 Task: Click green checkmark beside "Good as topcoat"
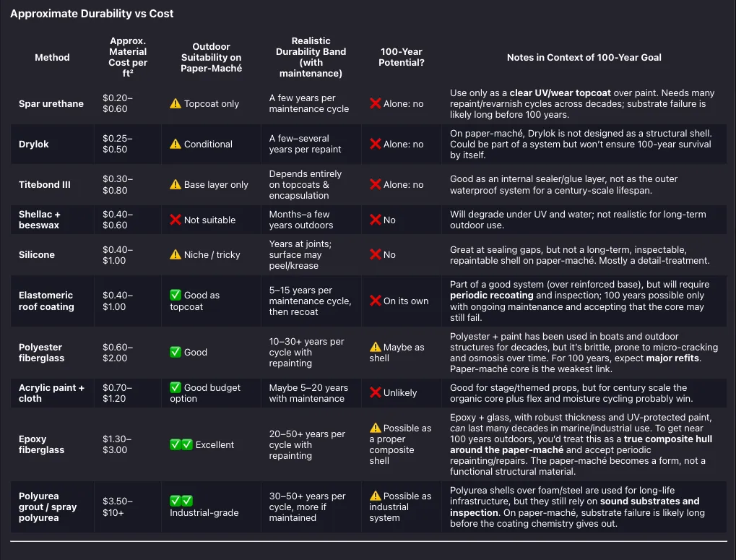pos(176,296)
